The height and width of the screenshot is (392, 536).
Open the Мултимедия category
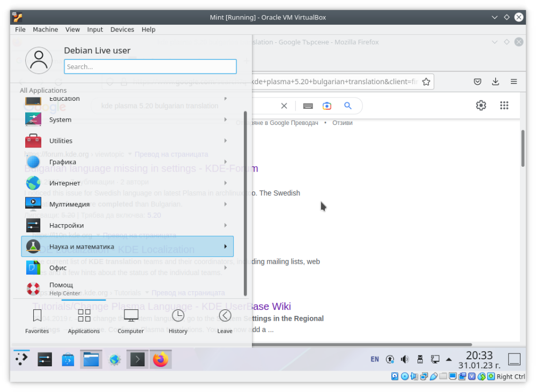[x=127, y=204]
